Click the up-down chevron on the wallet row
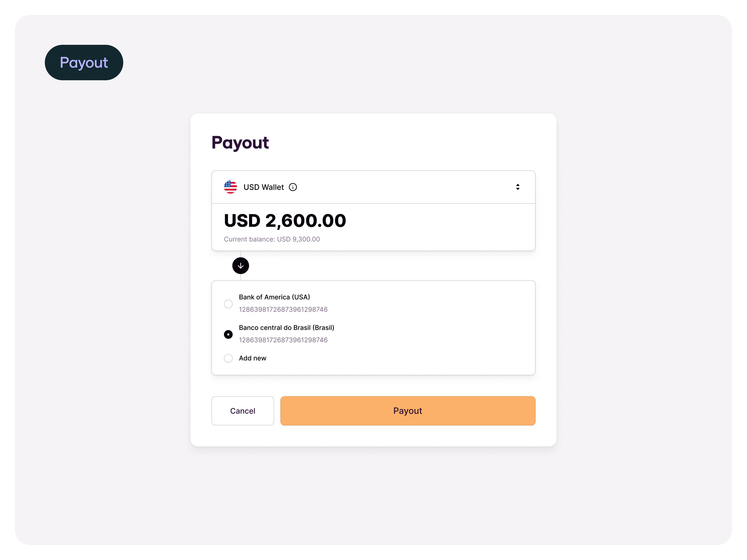The width and height of the screenshot is (747, 560). (518, 187)
